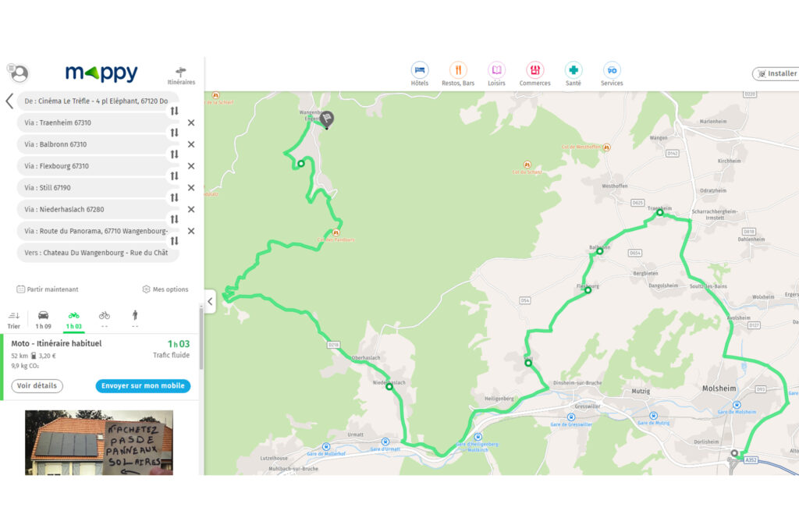Go back with the left chevron arrow
799x532 pixels.
(x=9, y=101)
